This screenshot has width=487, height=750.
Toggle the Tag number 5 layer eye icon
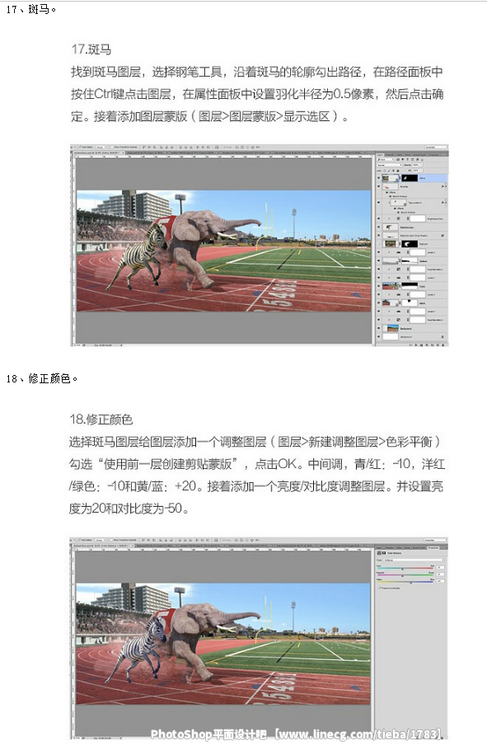378,202
